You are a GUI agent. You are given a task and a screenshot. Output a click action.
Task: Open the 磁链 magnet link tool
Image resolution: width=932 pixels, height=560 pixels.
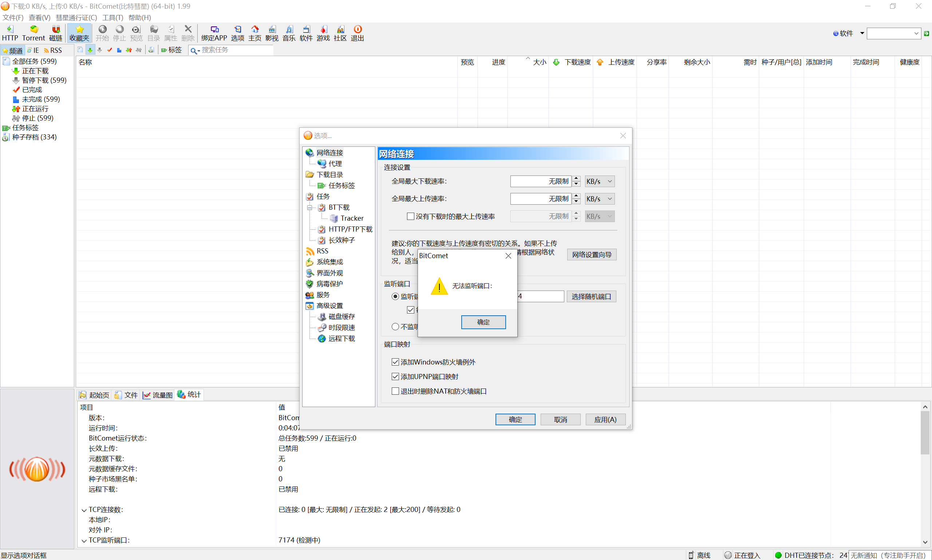(x=55, y=33)
